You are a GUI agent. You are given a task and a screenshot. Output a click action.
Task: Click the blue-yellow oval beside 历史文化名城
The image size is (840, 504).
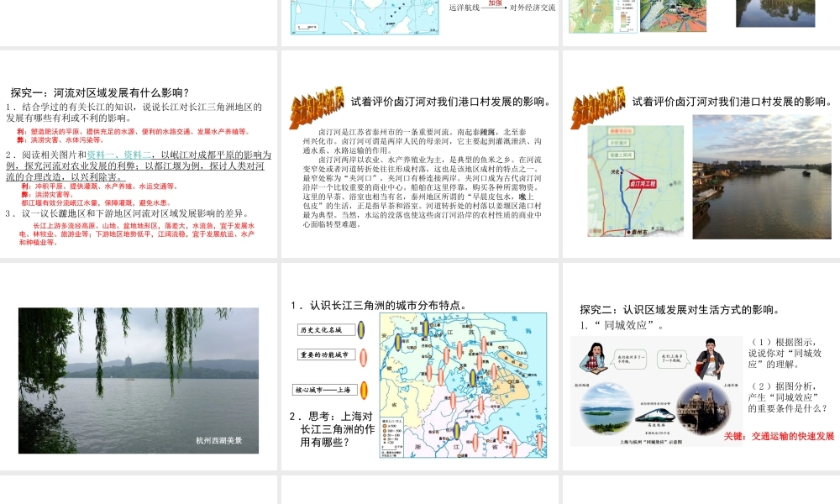pos(361,330)
